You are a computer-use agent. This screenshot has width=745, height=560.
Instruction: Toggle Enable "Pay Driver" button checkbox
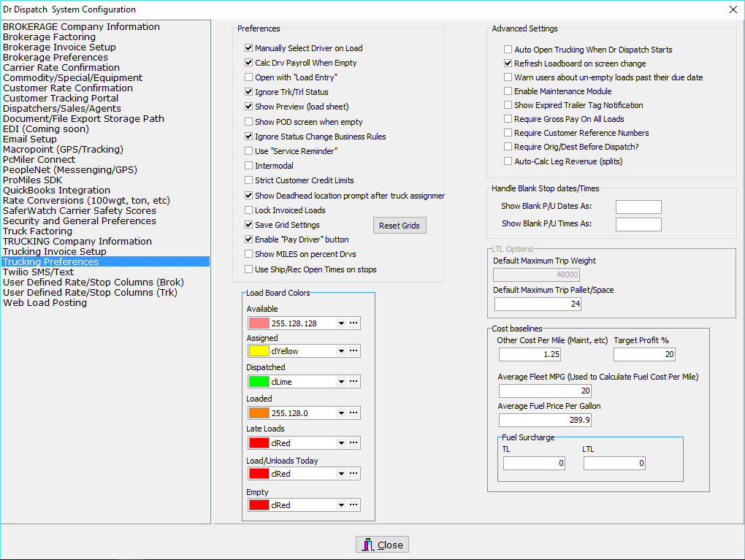pyautogui.click(x=248, y=239)
